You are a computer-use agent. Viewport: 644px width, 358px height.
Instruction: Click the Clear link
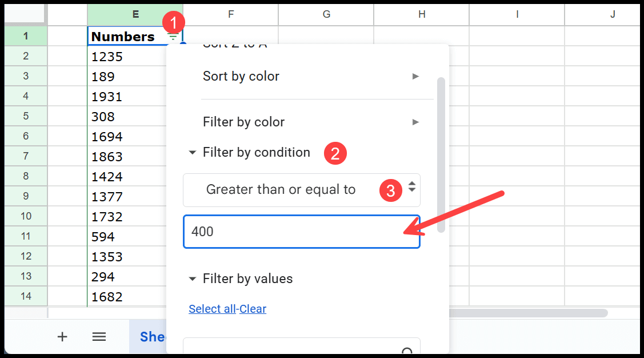pyautogui.click(x=253, y=309)
